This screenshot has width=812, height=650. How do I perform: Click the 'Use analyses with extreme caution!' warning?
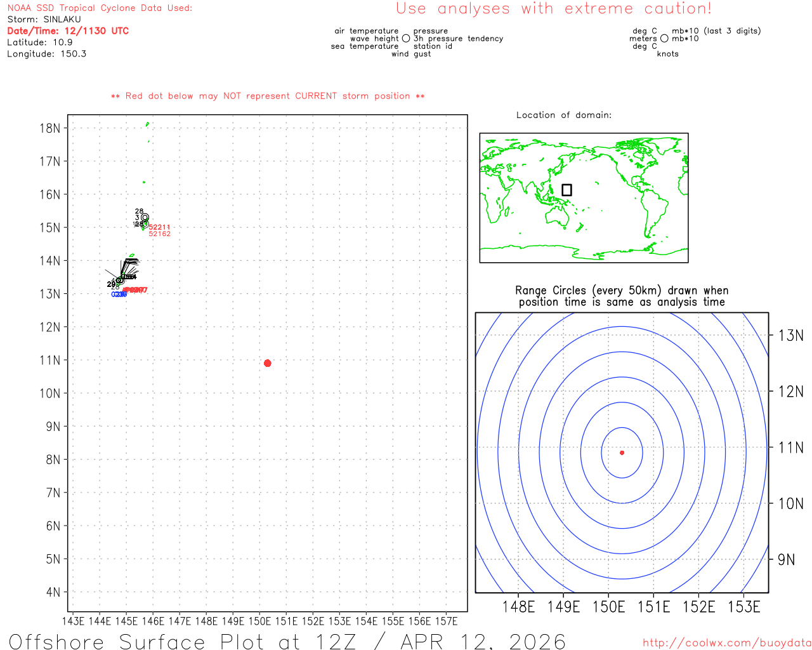pyautogui.click(x=554, y=9)
